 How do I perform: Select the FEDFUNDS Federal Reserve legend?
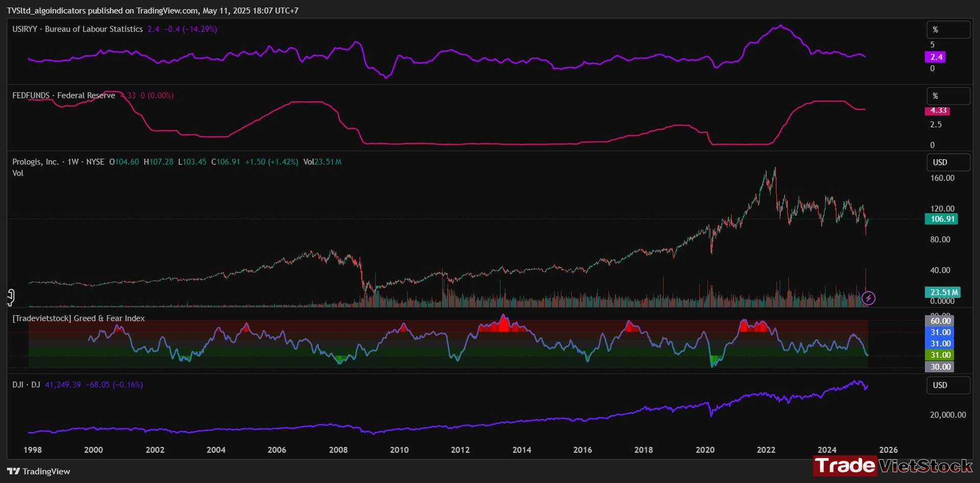tap(64, 95)
